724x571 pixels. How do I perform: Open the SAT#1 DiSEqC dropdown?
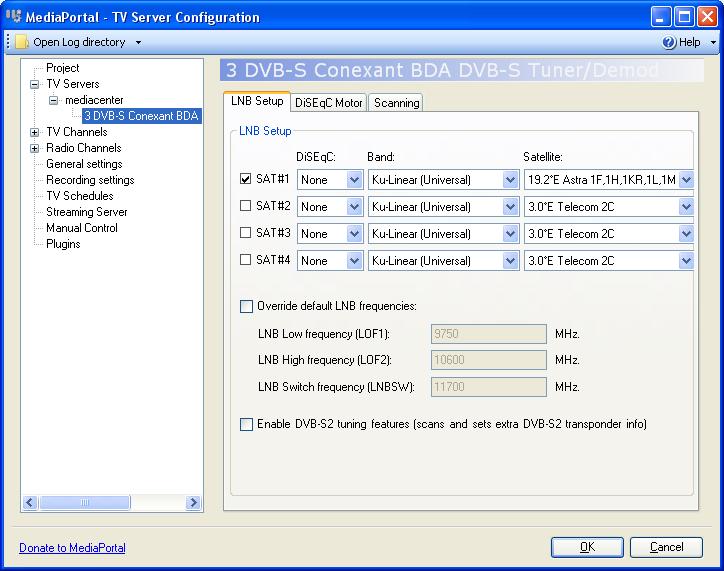click(353, 180)
